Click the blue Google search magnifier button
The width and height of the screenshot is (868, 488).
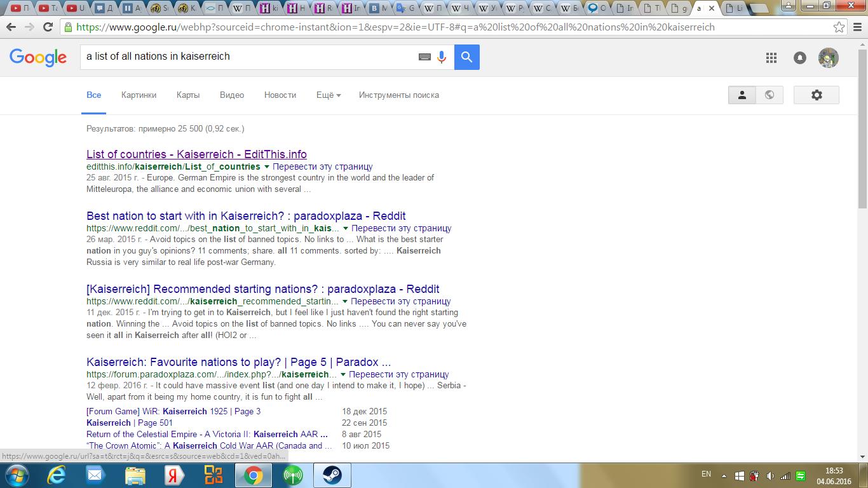point(466,57)
